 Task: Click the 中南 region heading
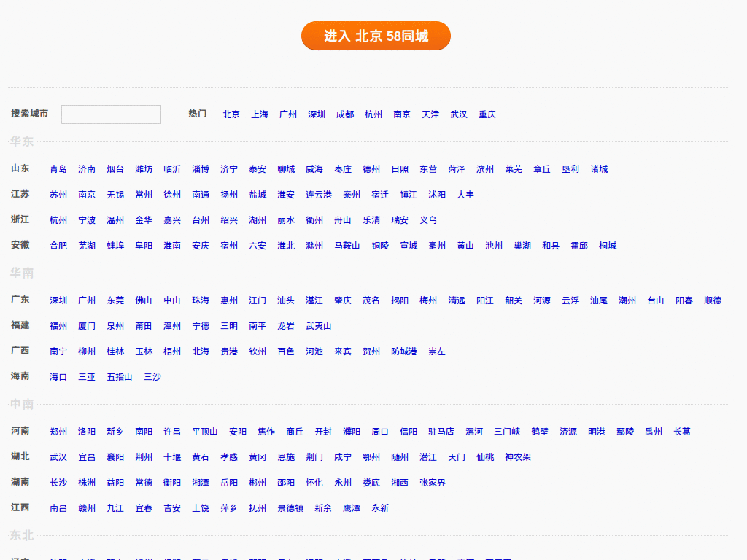[x=22, y=404]
